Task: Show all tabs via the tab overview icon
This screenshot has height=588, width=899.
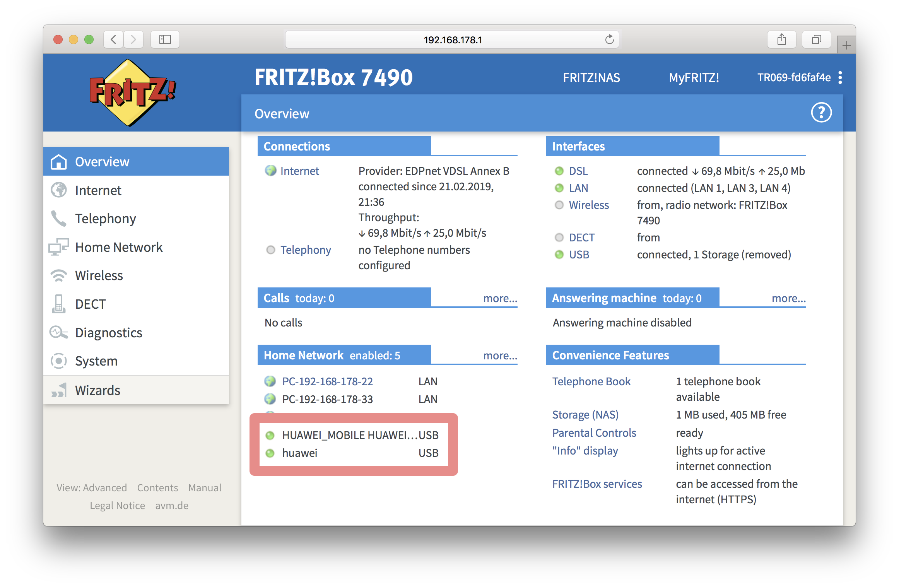Action: [817, 39]
